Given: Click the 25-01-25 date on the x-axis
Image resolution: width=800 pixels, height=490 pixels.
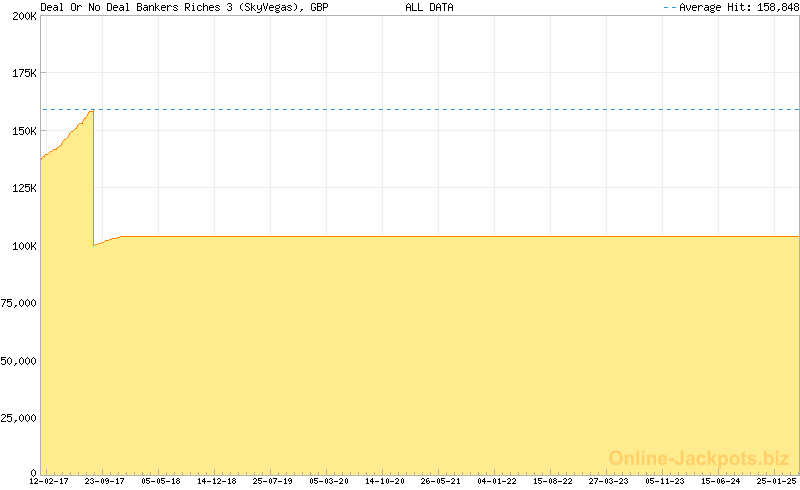Looking at the screenshot, I should tap(776, 481).
